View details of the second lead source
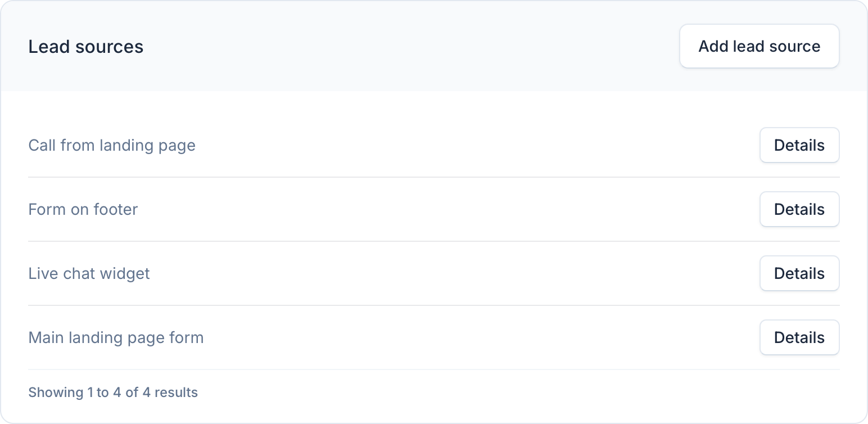The width and height of the screenshot is (868, 424). pyautogui.click(x=799, y=209)
